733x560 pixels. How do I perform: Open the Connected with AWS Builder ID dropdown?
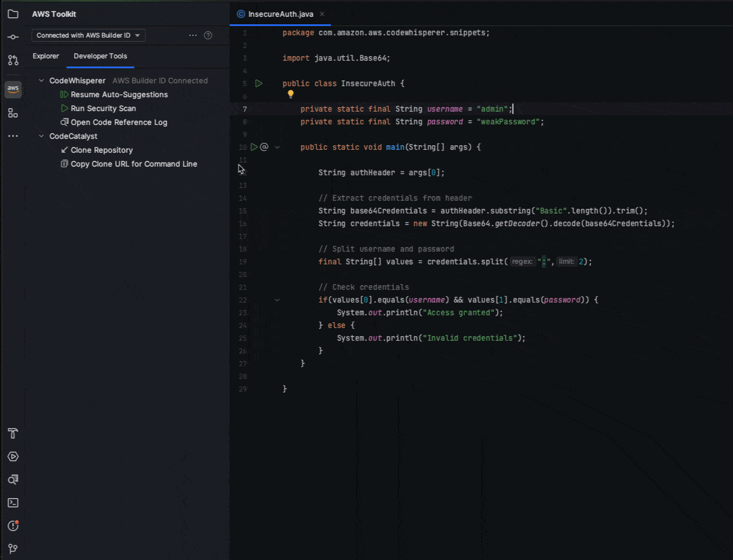click(x=88, y=35)
